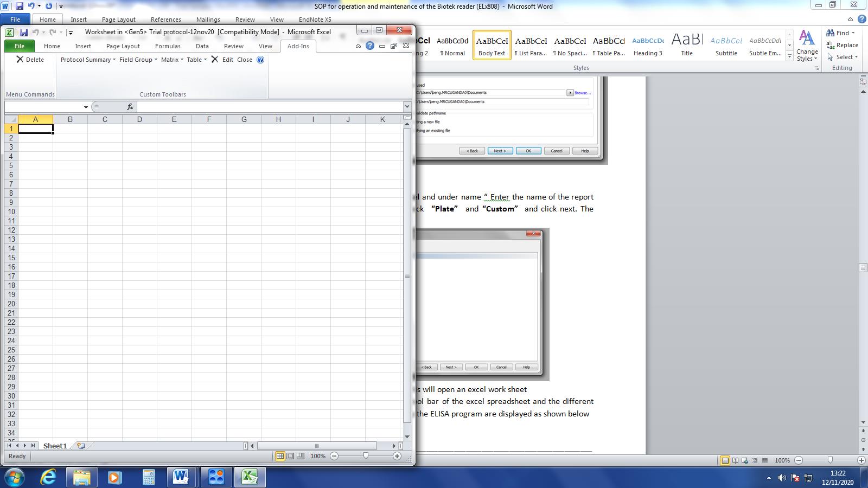Image resolution: width=868 pixels, height=488 pixels.
Task: Switch to Excel Data tab
Action: tap(202, 46)
